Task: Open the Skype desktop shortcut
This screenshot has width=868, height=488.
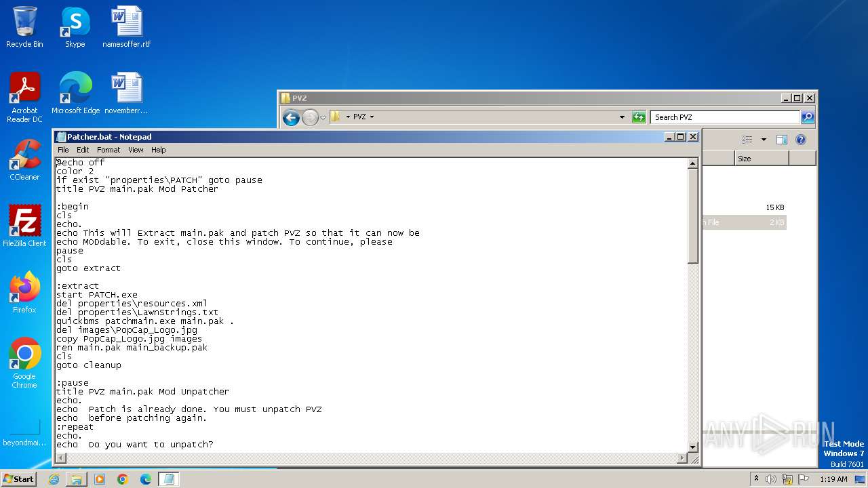Action: [75, 27]
